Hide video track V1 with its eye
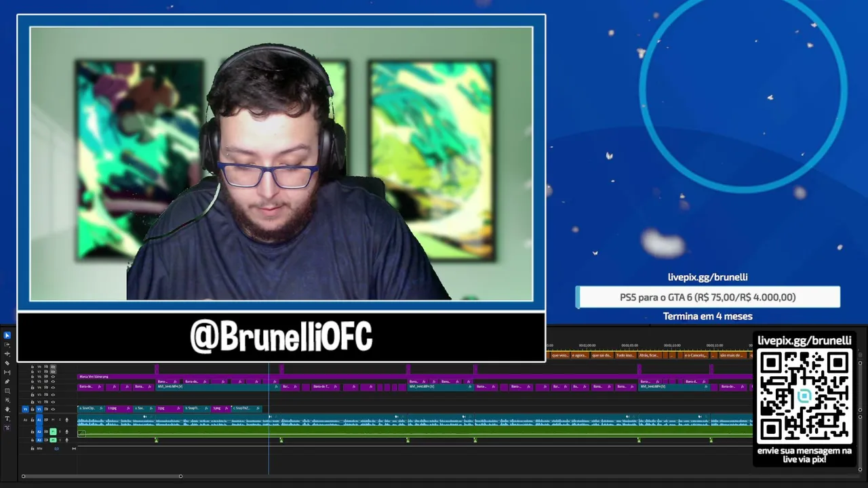The image size is (868, 488). coord(53,409)
